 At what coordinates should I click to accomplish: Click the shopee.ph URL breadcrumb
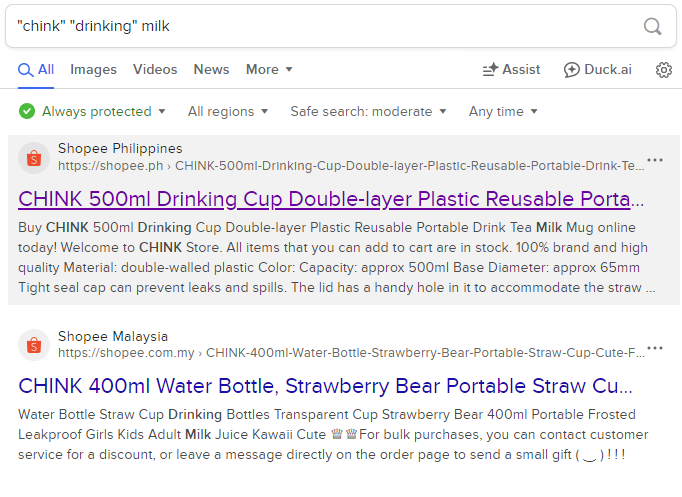tap(351, 166)
